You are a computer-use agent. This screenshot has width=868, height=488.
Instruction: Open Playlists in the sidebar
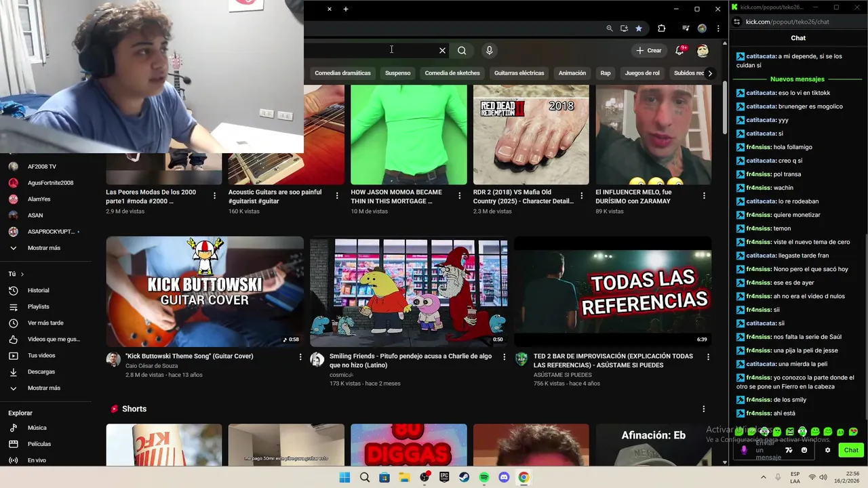point(39,306)
